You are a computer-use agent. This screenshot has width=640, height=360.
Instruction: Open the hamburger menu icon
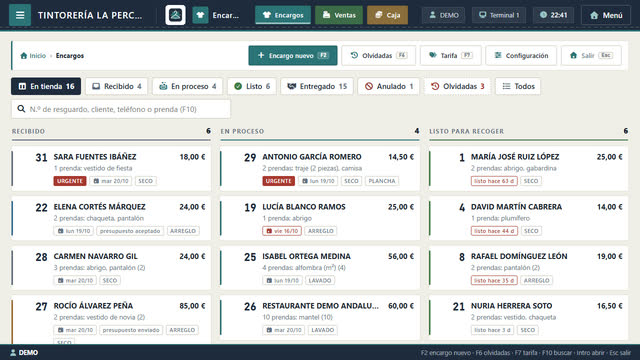(20, 15)
